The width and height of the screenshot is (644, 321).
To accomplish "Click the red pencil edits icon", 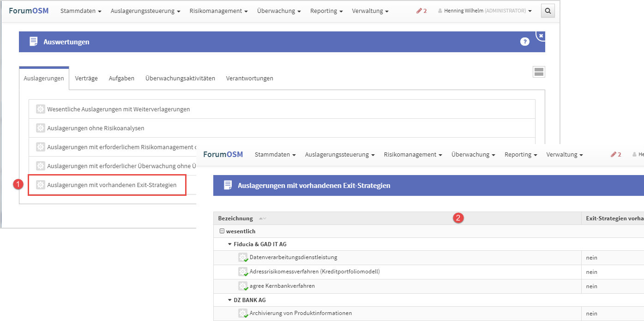I will tap(421, 11).
